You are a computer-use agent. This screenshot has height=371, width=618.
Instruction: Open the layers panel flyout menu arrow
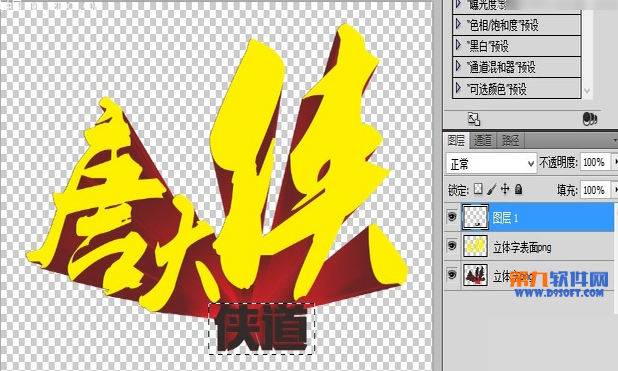coord(615,140)
